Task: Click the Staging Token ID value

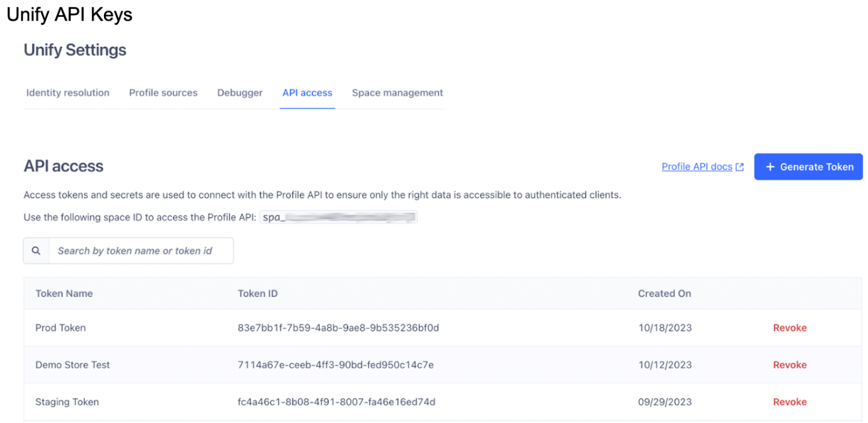Action: pos(336,402)
